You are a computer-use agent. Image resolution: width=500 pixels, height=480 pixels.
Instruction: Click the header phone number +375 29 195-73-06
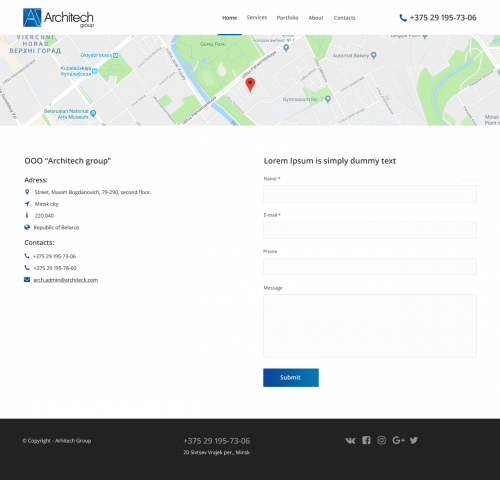point(443,18)
